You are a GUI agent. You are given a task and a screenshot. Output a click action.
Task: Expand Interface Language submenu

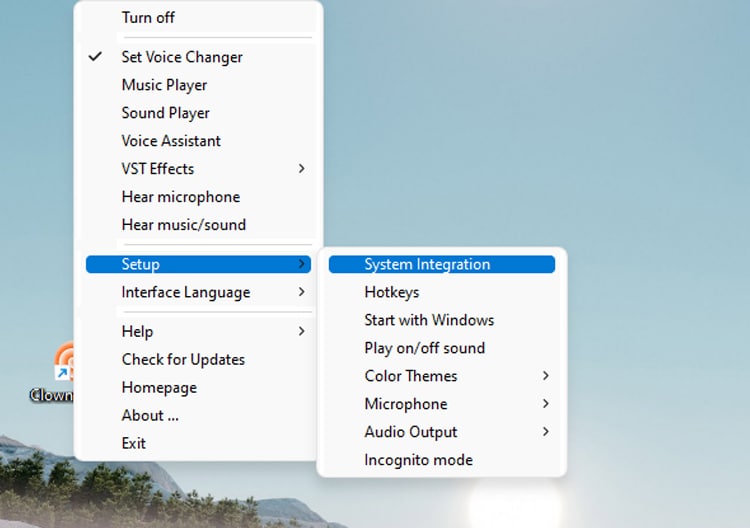198,292
